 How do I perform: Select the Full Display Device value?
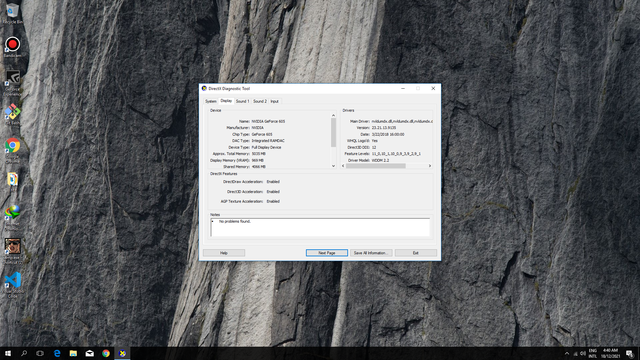tap(267, 147)
